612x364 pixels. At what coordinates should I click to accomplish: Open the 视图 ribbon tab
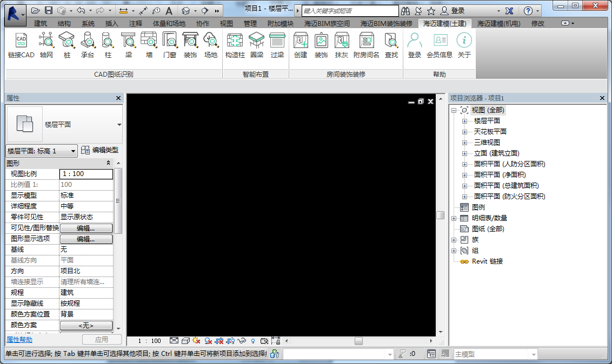(x=226, y=23)
